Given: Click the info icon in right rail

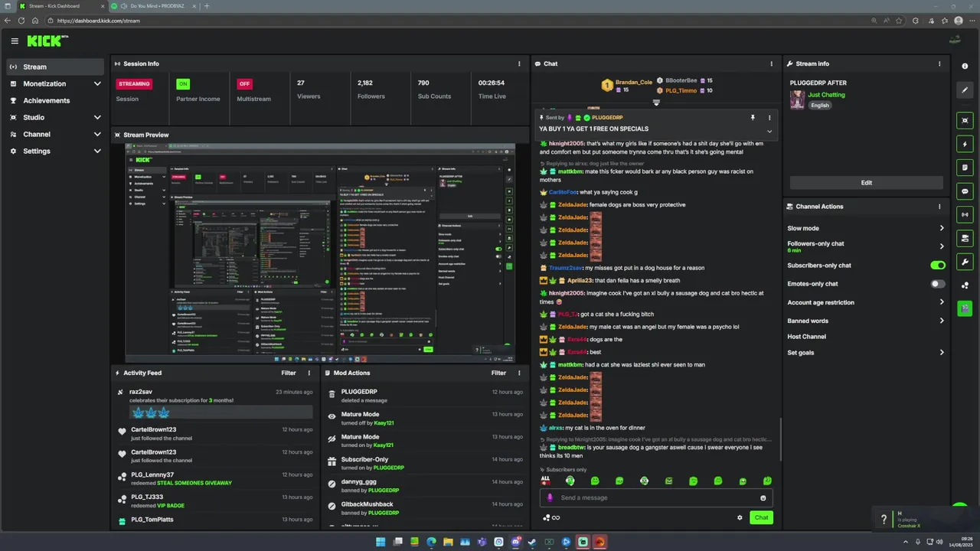Looking at the screenshot, I should (x=965, y=67).
